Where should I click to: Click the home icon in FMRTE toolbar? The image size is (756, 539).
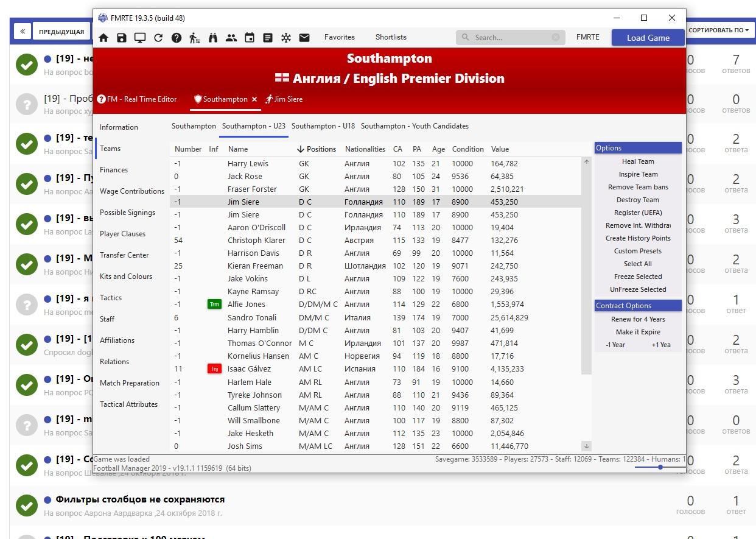103,38
